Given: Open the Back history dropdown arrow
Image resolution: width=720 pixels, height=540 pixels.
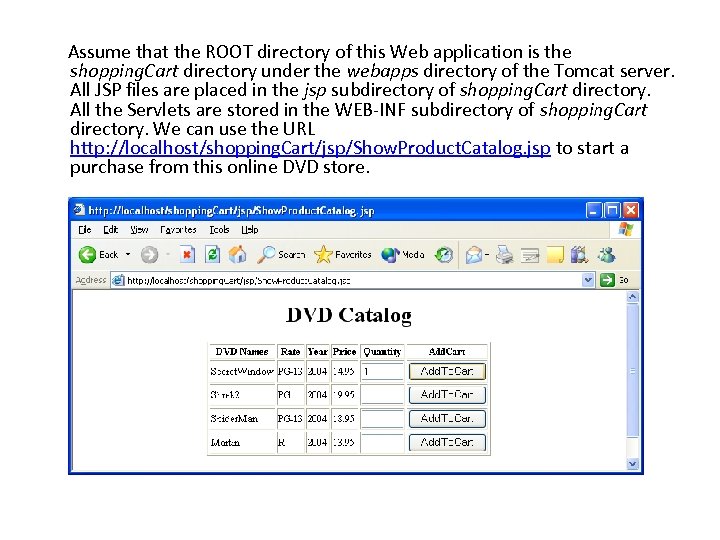Looking at the screenshot, I should point(128,254).
